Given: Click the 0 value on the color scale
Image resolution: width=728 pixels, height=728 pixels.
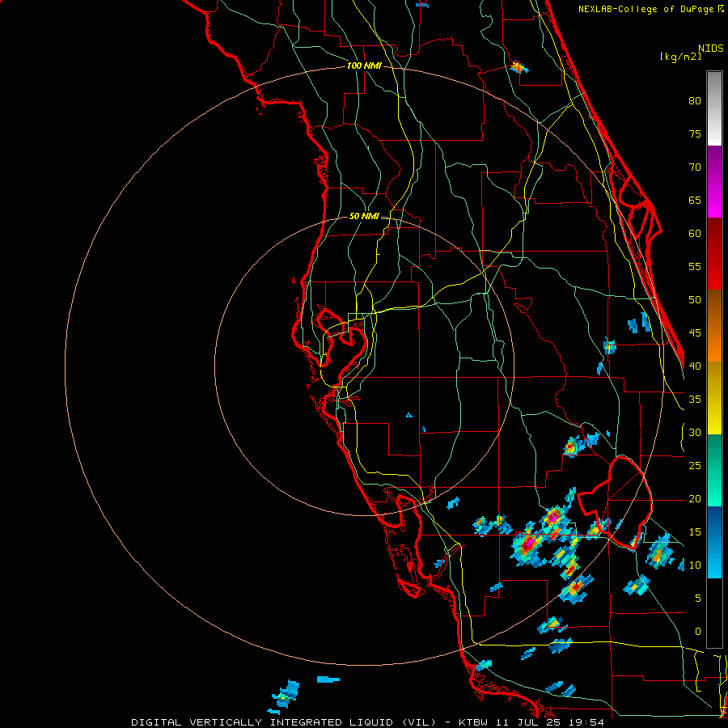Looking at the screenshot, I should tap(698, 632).
